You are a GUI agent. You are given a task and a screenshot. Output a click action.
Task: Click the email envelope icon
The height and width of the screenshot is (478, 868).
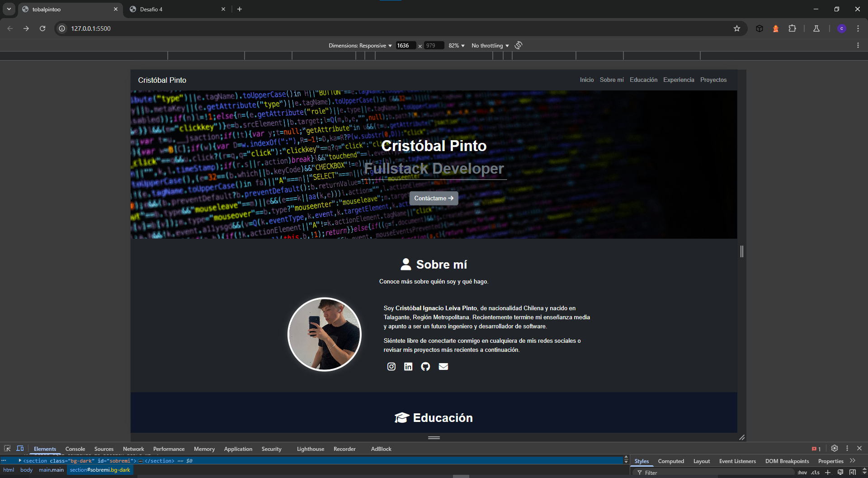pos(443,367)
